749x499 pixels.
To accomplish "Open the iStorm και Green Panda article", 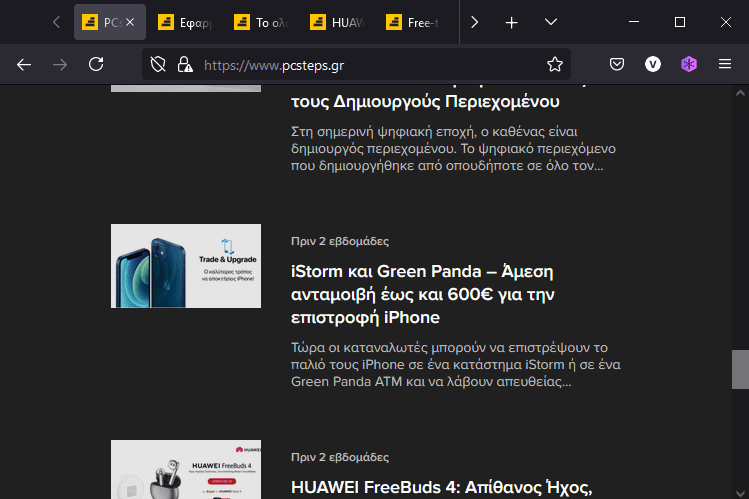I will pos(422,294).
